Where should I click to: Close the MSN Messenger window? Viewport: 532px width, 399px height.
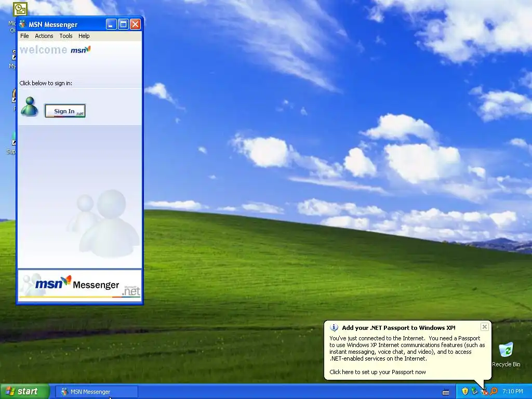pyautogui.click(x=135, y=24)
